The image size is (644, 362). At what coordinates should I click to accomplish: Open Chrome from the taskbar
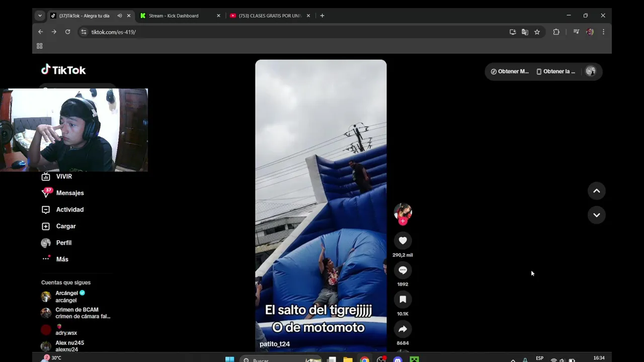coord(364,359)
